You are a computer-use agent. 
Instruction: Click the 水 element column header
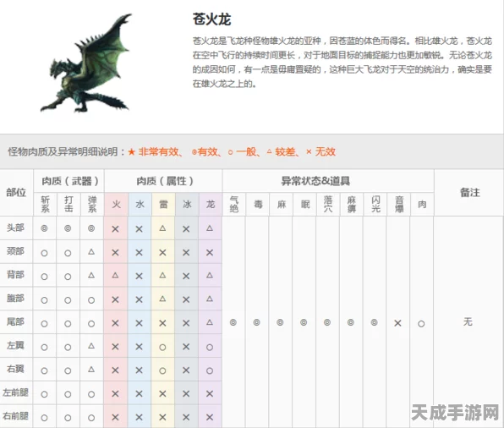tap(140, 204)
